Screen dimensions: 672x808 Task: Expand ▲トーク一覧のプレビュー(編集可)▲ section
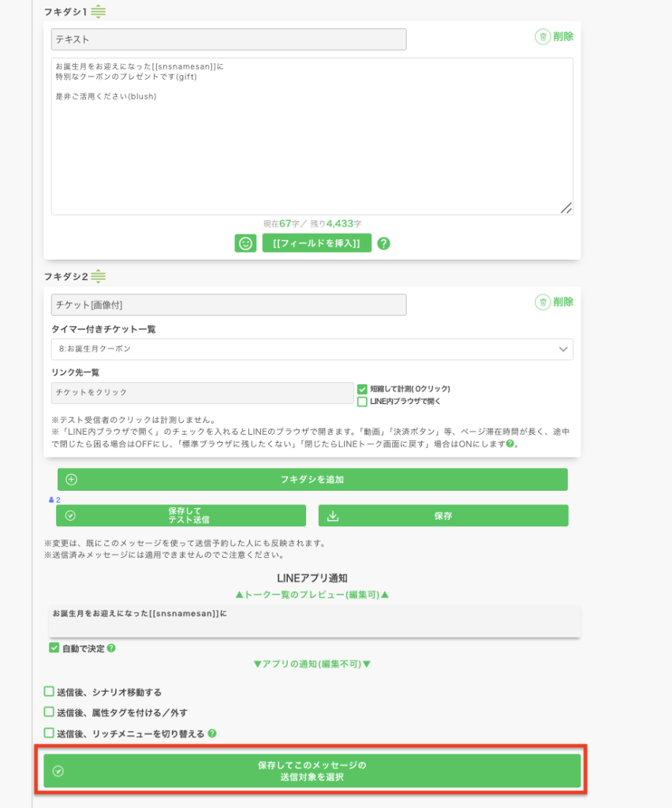click(x=312, y=594)
